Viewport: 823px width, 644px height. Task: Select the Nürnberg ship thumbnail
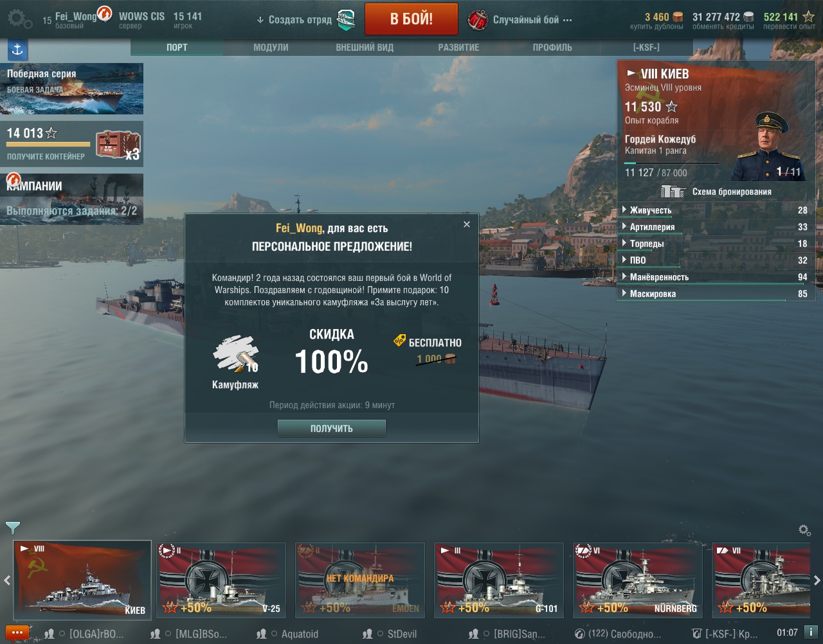[638, 580]
